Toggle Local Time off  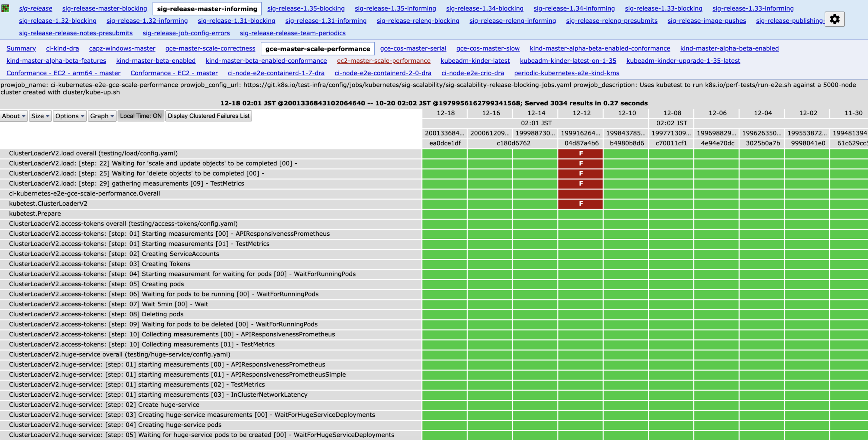click(x=141, y=116)
